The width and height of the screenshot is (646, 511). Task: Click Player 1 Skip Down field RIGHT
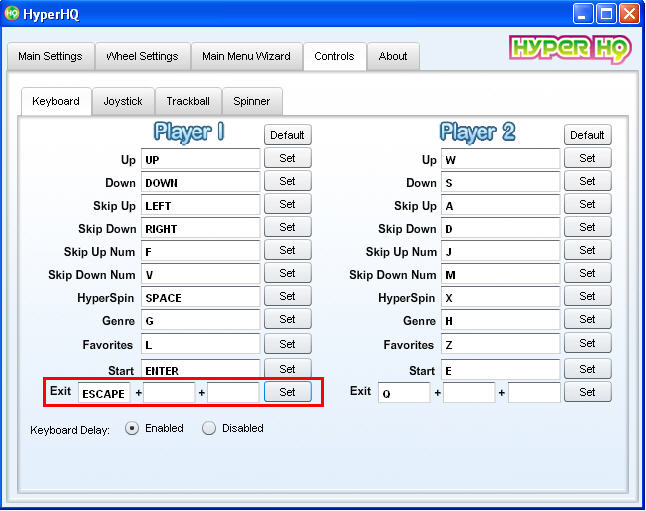(201, 228)
